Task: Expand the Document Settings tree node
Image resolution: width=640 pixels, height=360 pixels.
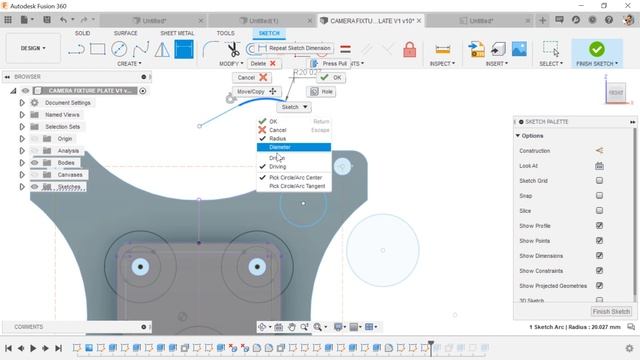Action: pyautogui.click(x=22, y=103)
